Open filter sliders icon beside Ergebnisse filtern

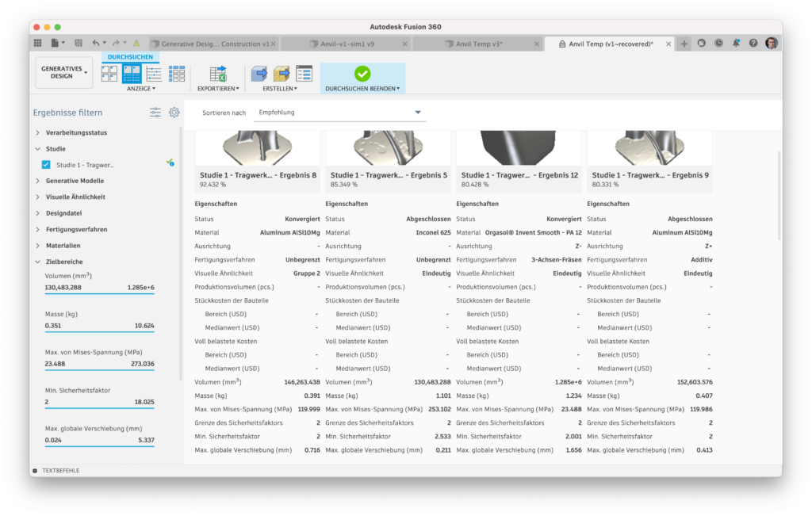[155, 113]
